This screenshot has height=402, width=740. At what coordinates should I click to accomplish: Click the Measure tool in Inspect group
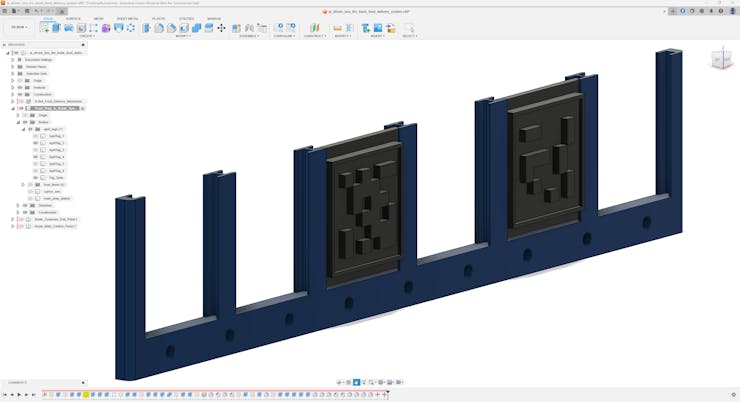340,28
